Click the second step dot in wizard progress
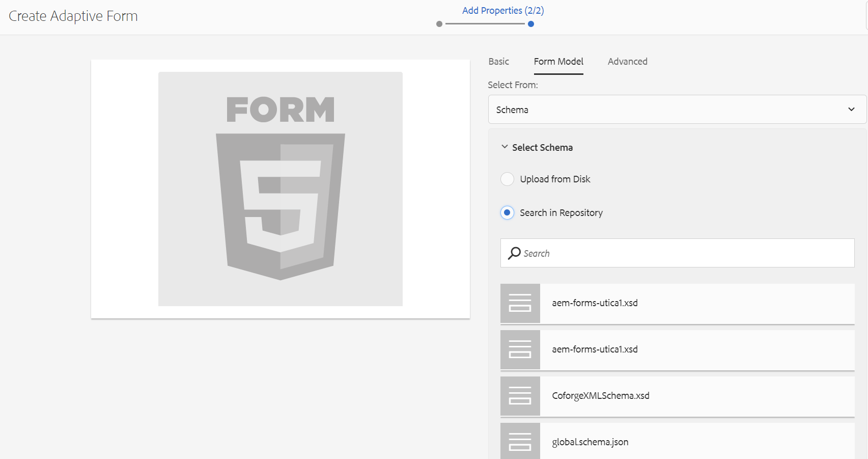The width and height of the screenshot is (868, 459). pos(531,24)
